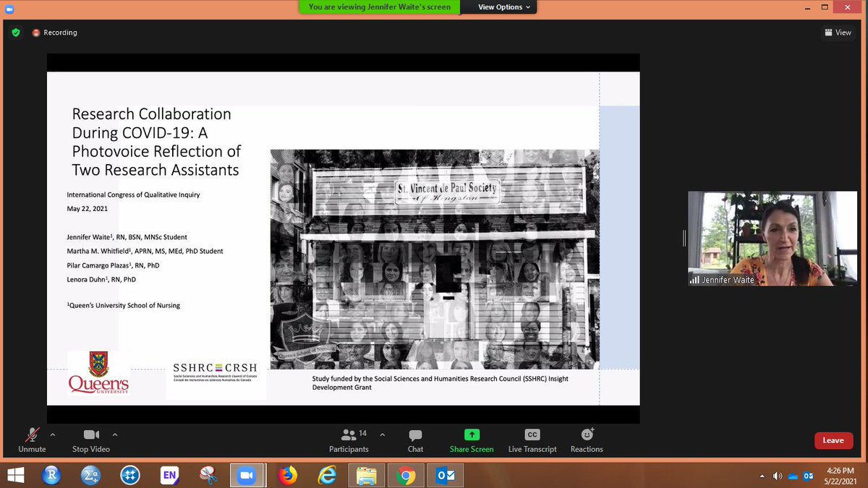The height and width of the screenshot is (488, 868).
Task: Click the green encryption shield icon
Action: pyautogui.click(x=15, y=32)
